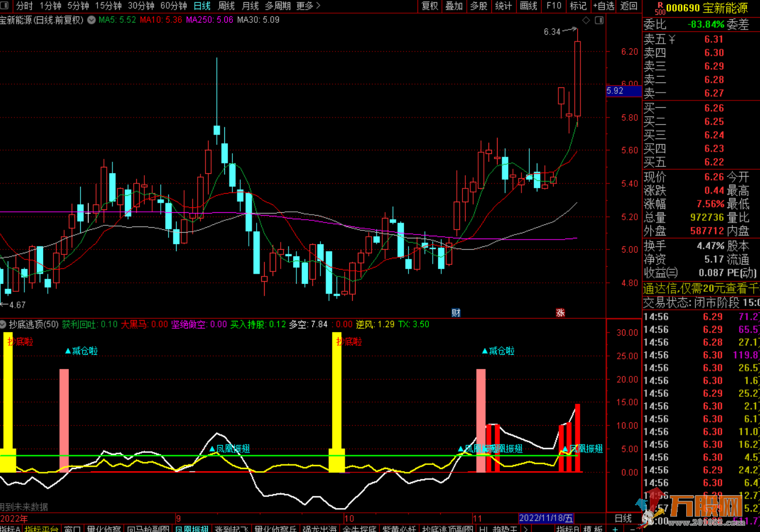
Task: Select the 凤凰振翅 indicator tab
Action: (x=191, y=529)
